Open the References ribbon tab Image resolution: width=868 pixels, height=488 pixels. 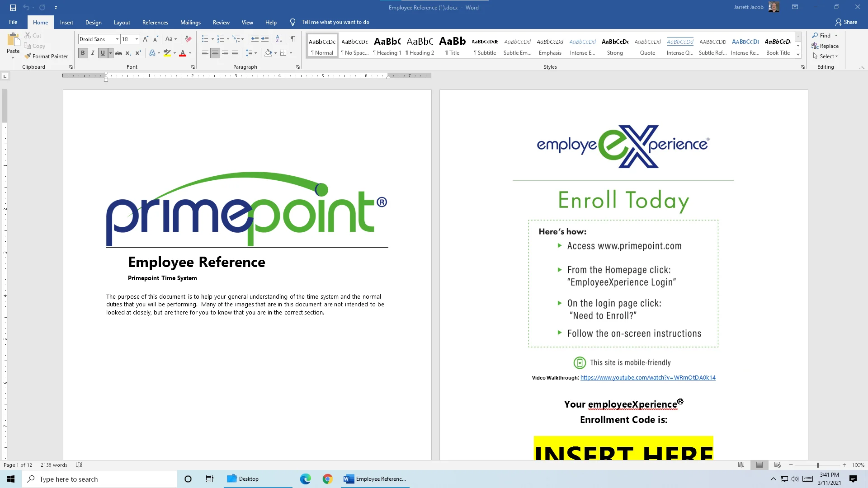click(x=155, y=22)
